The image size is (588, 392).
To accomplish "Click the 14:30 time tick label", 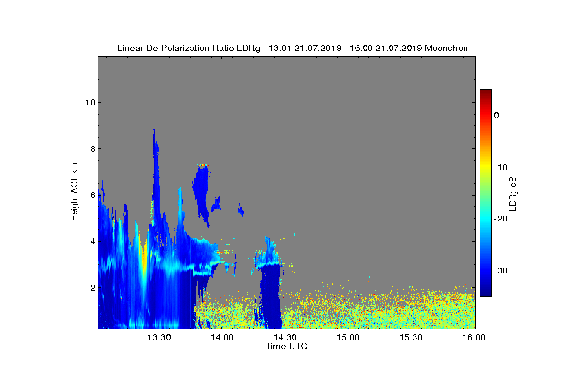I will click(285, 337).
